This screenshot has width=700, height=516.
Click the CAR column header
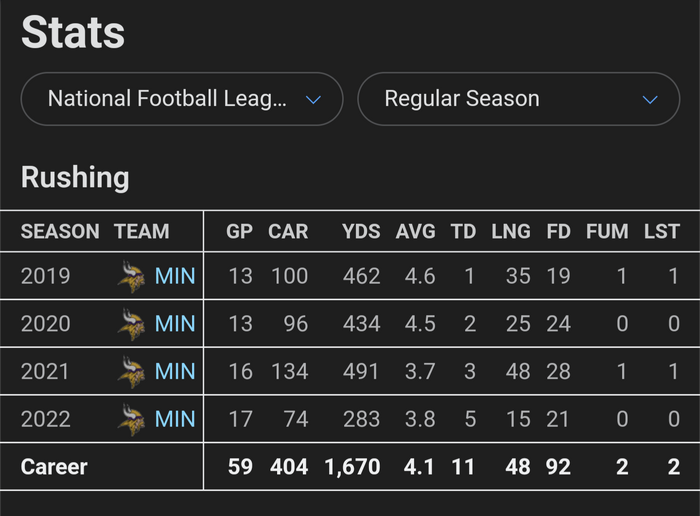pyautogui.click(x=288, y=231)
